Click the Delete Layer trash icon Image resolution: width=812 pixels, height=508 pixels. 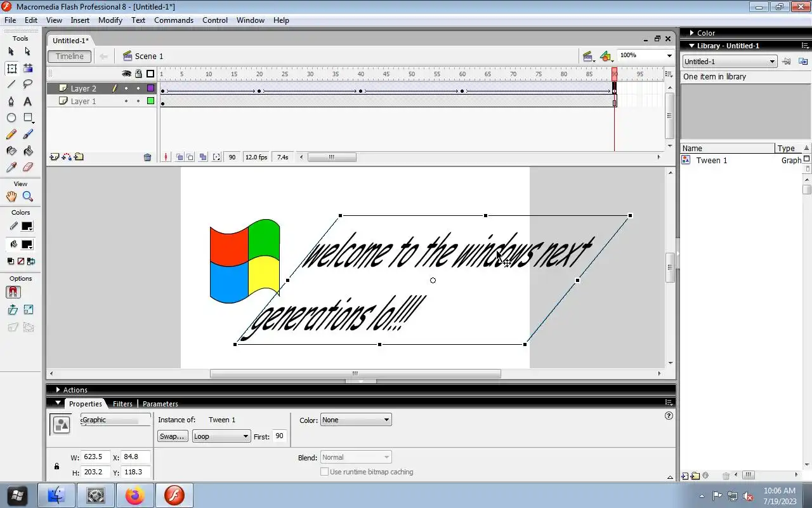(147, 157)
